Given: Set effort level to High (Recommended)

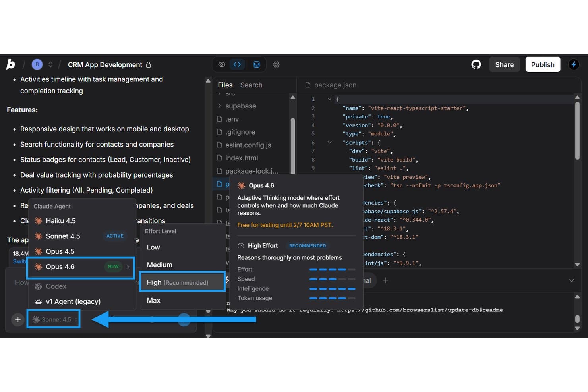Looking at the screenshot, I should (183, 282).
